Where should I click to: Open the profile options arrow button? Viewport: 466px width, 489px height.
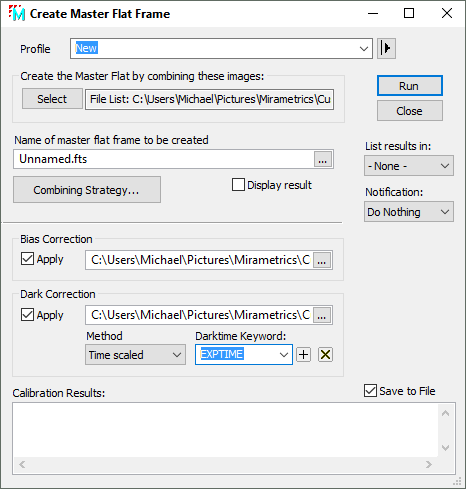[x=386, y=48]
